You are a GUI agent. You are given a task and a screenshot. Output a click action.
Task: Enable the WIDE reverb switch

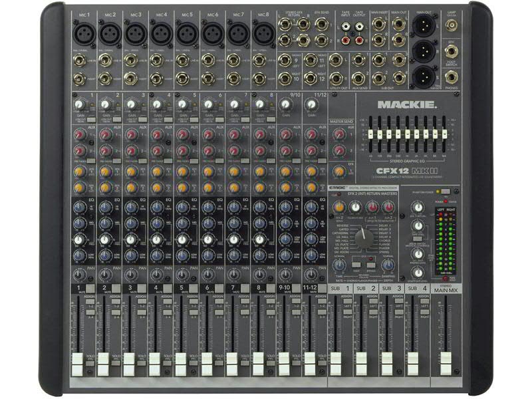pos(356,264)
